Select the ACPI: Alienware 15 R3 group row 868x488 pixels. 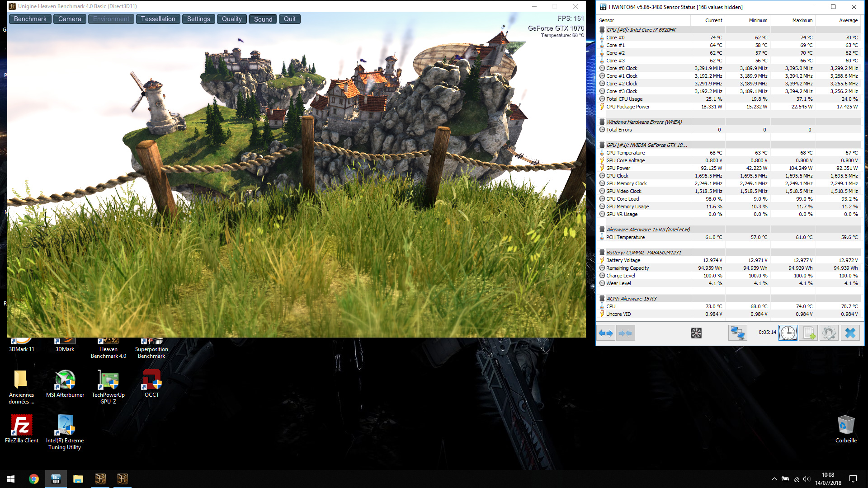click(729, 299)
